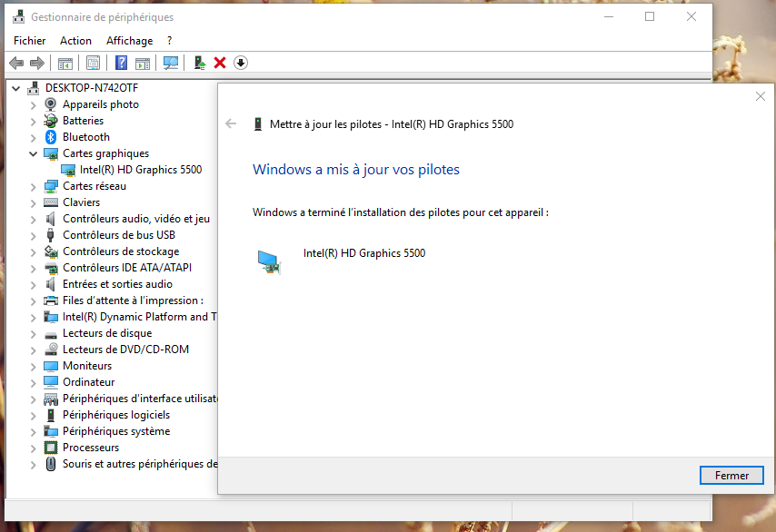Viewport: 776px width, 532px height.
Task: Expand the Moniteurs category chevron
Action: tap(33, 367)
